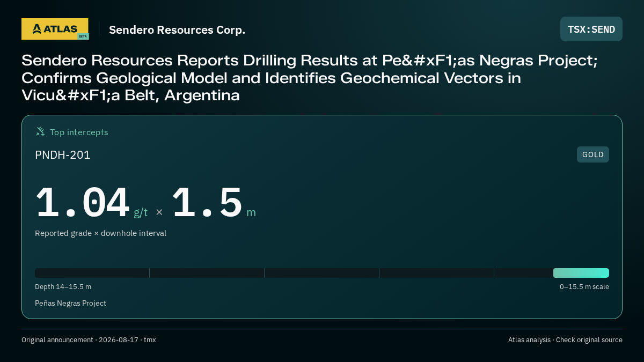Image resolution: width=644 pixels, height=362 pixels.
Task: Select the PNDH-201 hole ID
Action: click(63, 155)
